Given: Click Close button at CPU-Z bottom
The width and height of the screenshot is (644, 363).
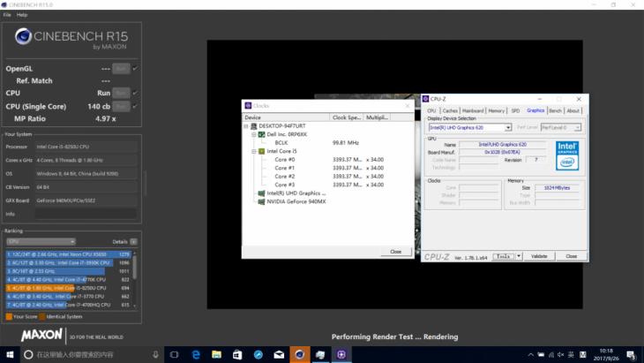Looking at the screenshot, I should click(572, 256).
